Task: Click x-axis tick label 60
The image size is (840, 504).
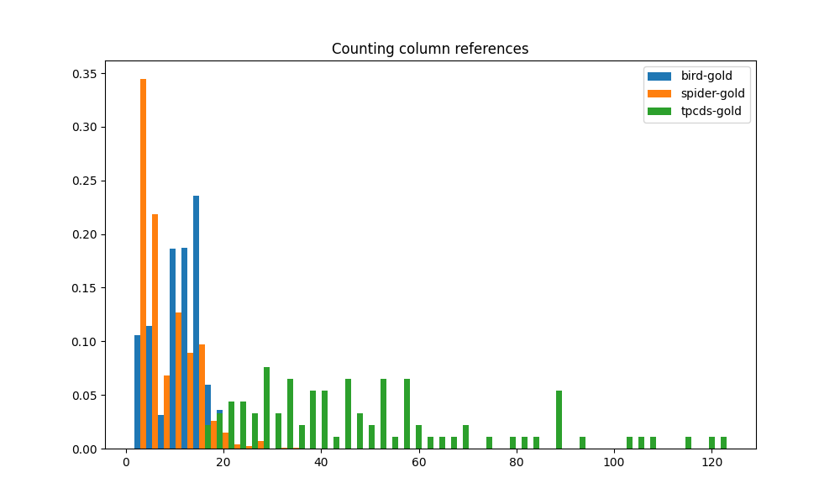Action: (419, 462)
